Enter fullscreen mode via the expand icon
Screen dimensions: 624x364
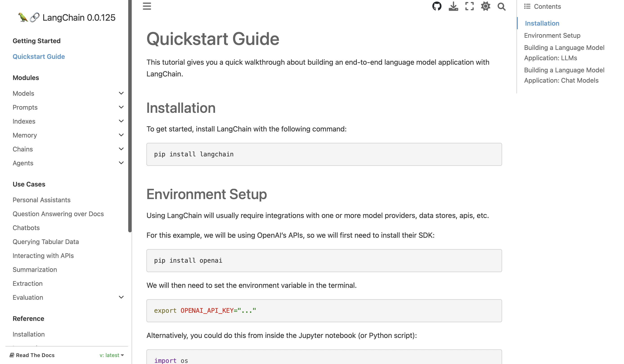point(469,6)
